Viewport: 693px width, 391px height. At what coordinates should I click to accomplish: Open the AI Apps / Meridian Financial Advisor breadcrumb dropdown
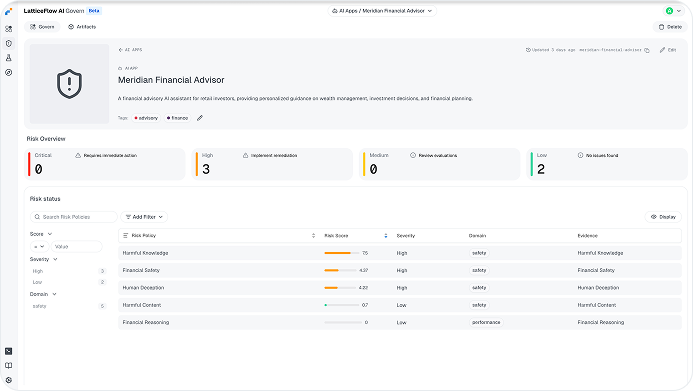click(x=382, y=11)
